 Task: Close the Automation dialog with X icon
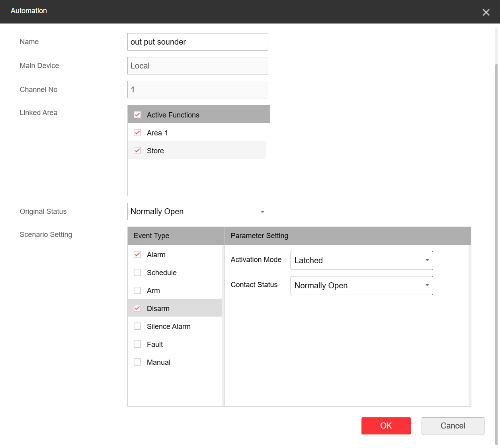pos(486,12)
